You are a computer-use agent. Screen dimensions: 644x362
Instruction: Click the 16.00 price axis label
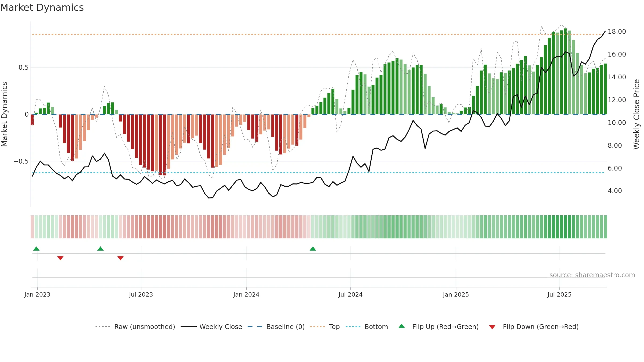click(617, 54)
